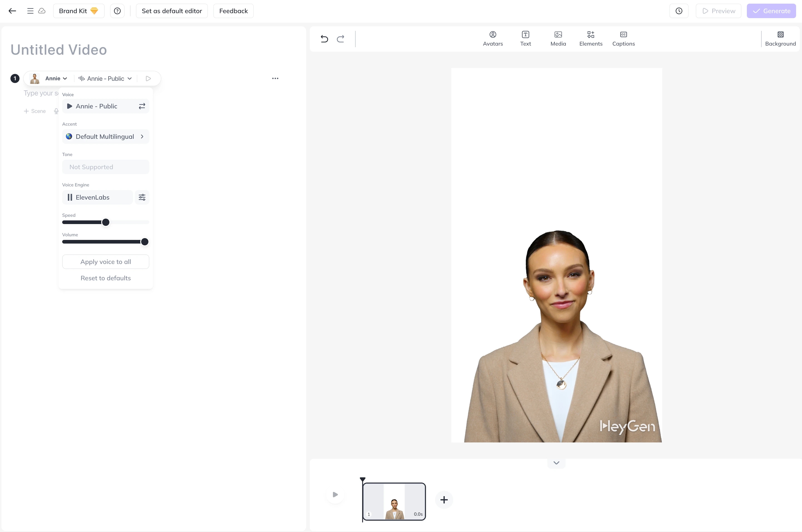Viewport: 802px width, 532px height.
Task: Open the Captions tool
Action: tap(623, 38)
